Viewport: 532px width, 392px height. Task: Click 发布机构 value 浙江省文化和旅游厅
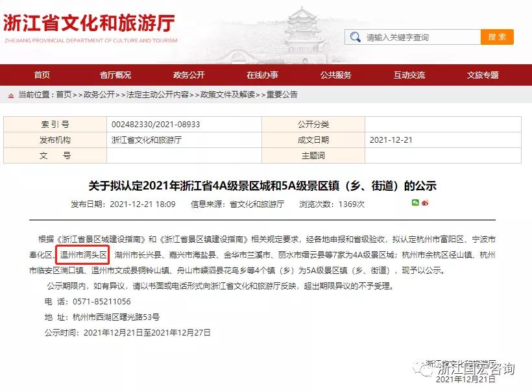point(147,140)
